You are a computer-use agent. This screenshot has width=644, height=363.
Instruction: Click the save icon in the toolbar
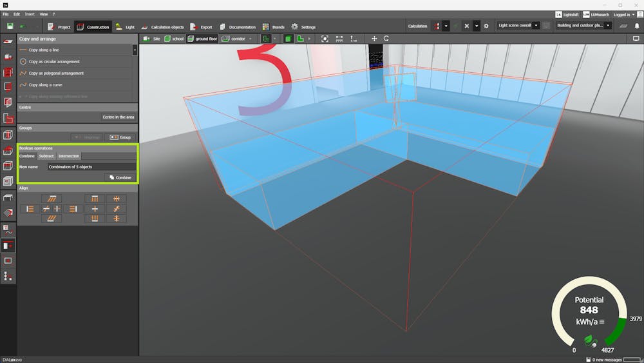pos(10,26)
